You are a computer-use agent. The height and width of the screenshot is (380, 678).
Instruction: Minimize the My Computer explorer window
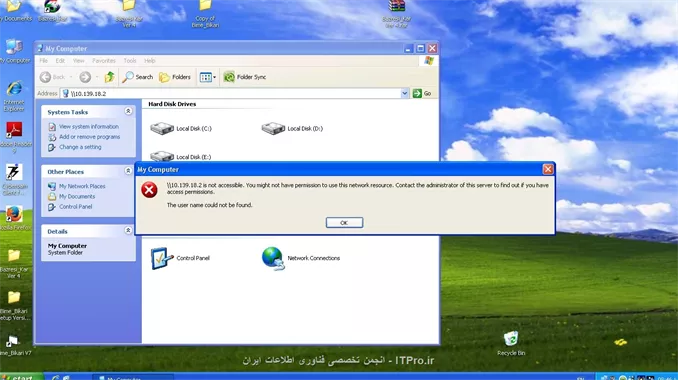[x=408, y=48]
